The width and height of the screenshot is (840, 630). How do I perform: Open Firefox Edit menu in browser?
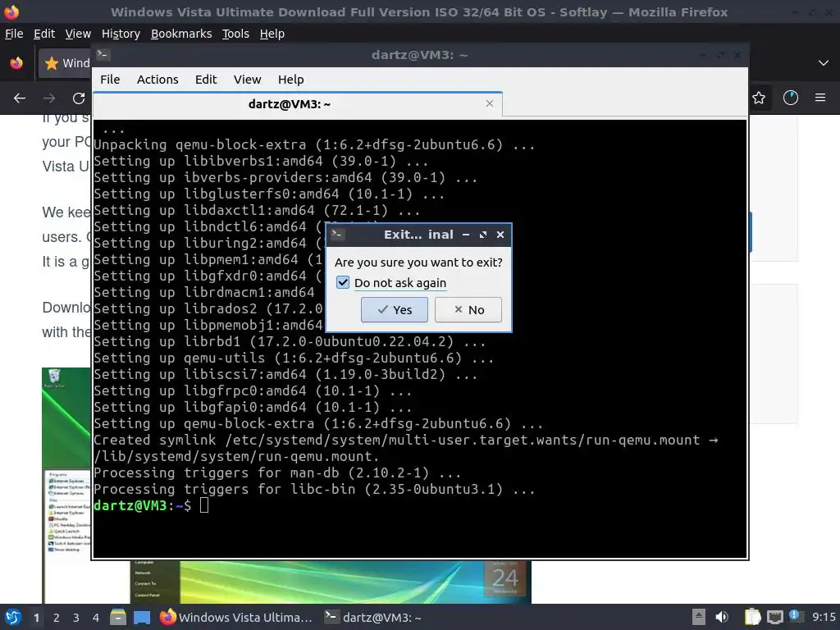point(44,34)
